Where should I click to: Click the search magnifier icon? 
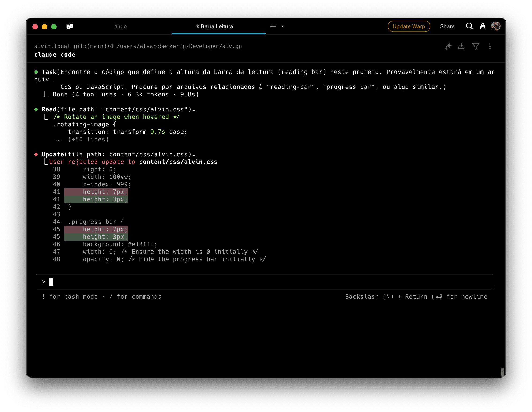(469, 26)
